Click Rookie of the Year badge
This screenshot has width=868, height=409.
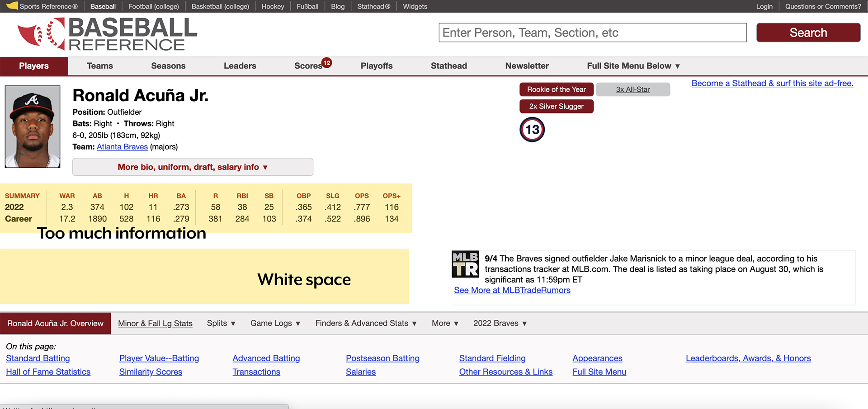pyautogui.click(x=557, y=89)
